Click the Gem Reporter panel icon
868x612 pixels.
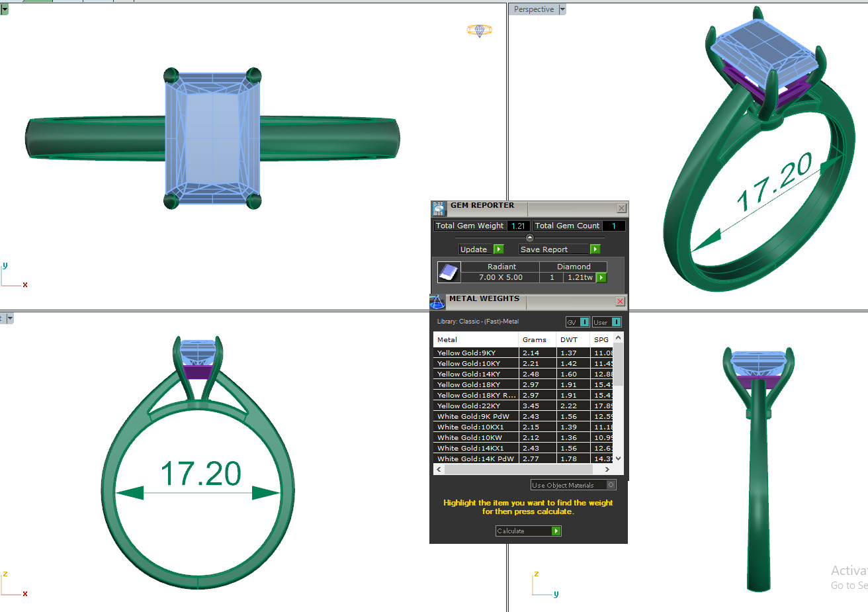(438, 208)
